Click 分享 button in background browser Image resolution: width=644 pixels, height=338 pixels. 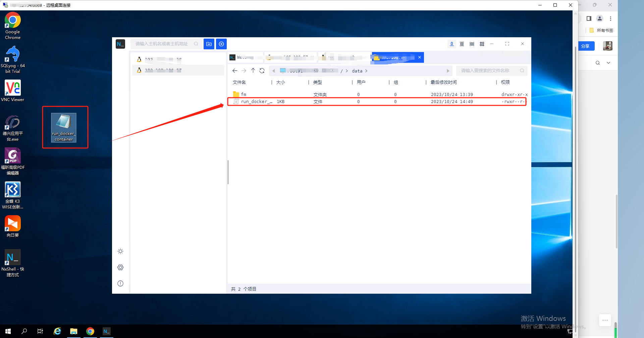pos(586,46)
